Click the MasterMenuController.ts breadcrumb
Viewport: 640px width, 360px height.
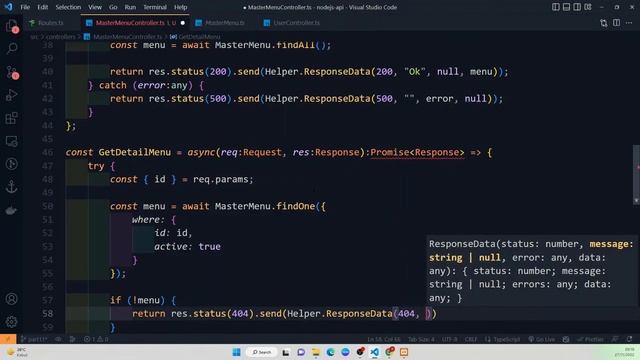click(x=128, y=37)
